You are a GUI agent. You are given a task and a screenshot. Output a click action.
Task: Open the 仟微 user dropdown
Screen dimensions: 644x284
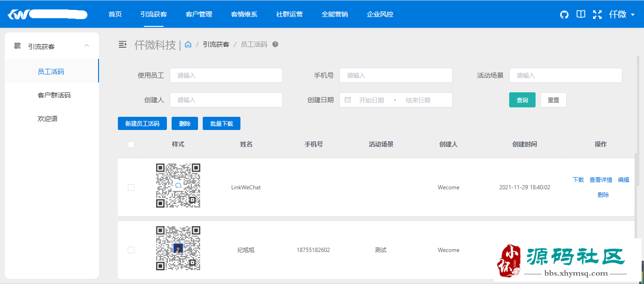pyautogui.click(x=622, y=15)
